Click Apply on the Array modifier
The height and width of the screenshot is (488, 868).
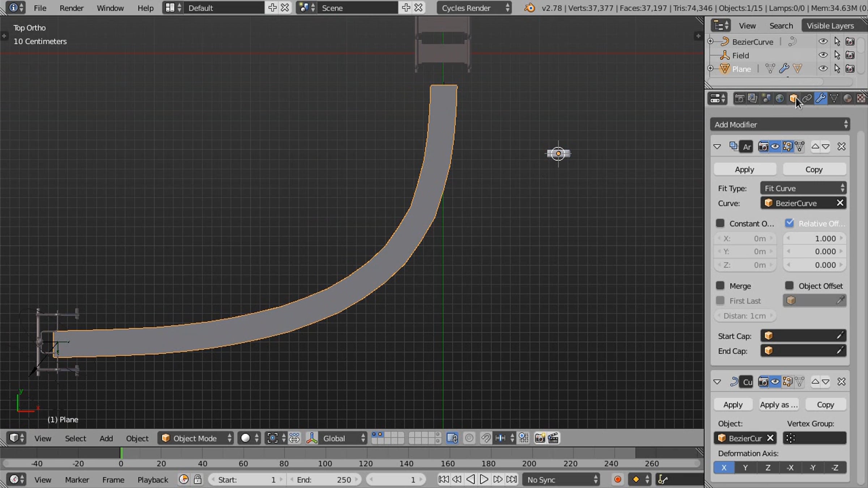[744, 169]
